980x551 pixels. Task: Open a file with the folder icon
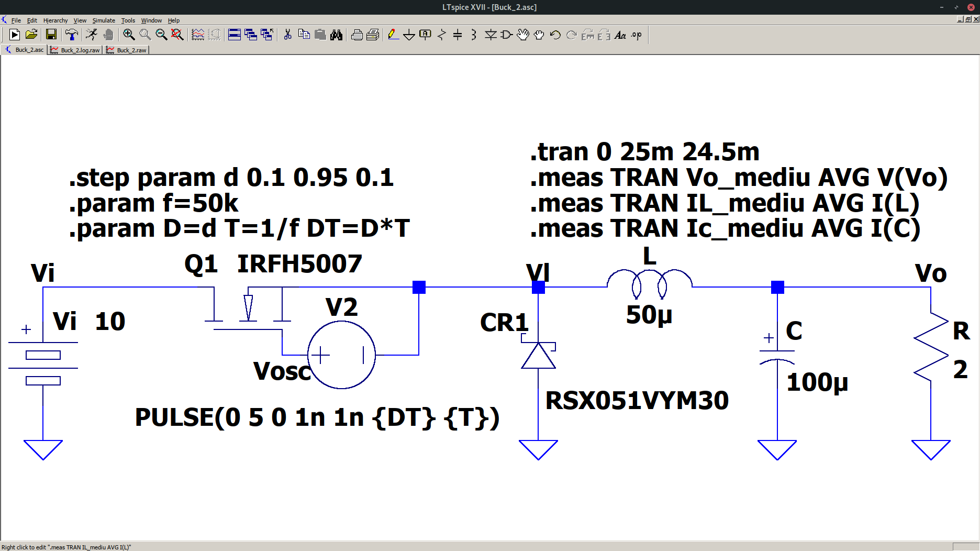tap(31, 35)
